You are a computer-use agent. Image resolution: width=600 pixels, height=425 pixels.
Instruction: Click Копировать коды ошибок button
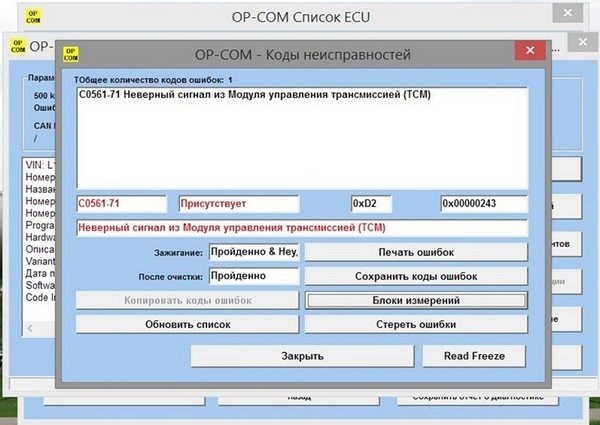tap(187, 300)
